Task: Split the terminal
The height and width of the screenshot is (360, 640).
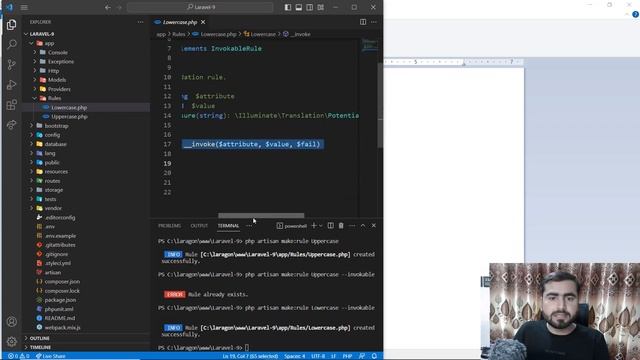Action: [331, 226]
